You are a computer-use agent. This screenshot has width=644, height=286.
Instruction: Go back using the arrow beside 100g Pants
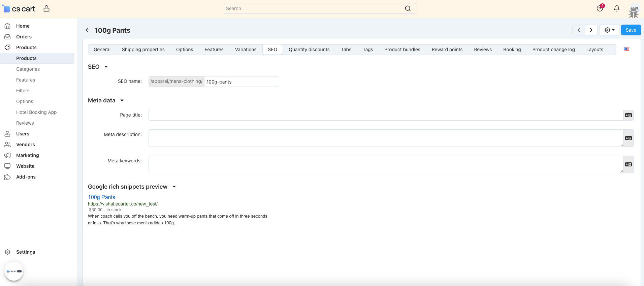pos(88,30)
